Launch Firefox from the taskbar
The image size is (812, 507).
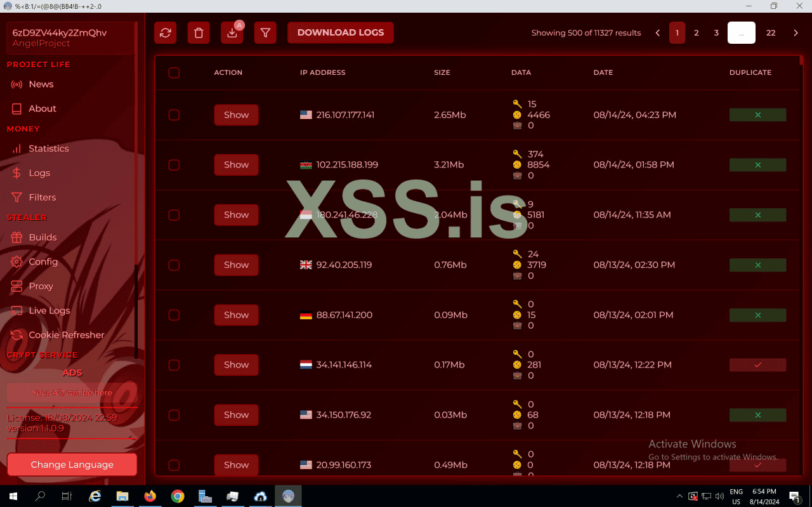tap(150, 496)
